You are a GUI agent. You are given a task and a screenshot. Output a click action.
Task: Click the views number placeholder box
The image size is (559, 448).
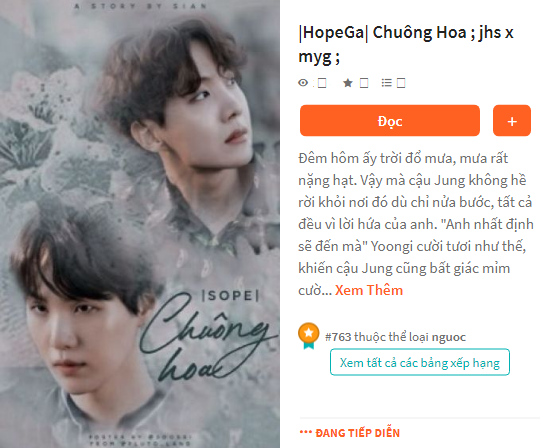[322, 83]
